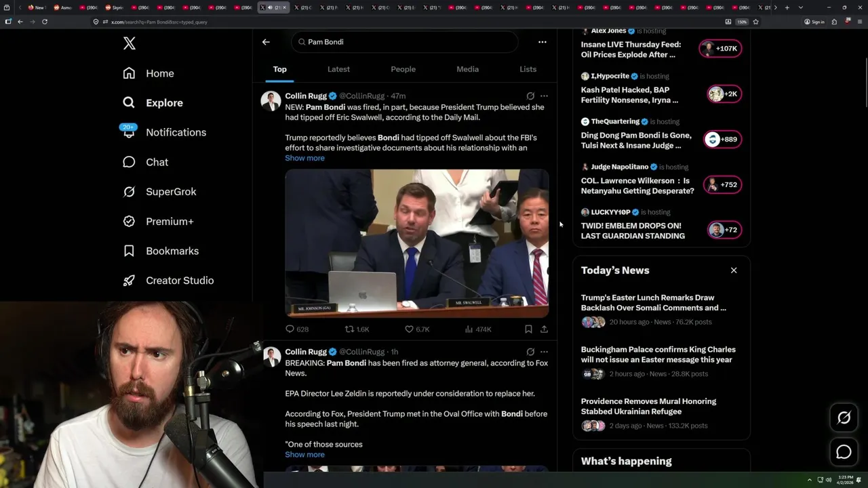
Task: Bookmark page with address bar star
Action: pos(755,22)
